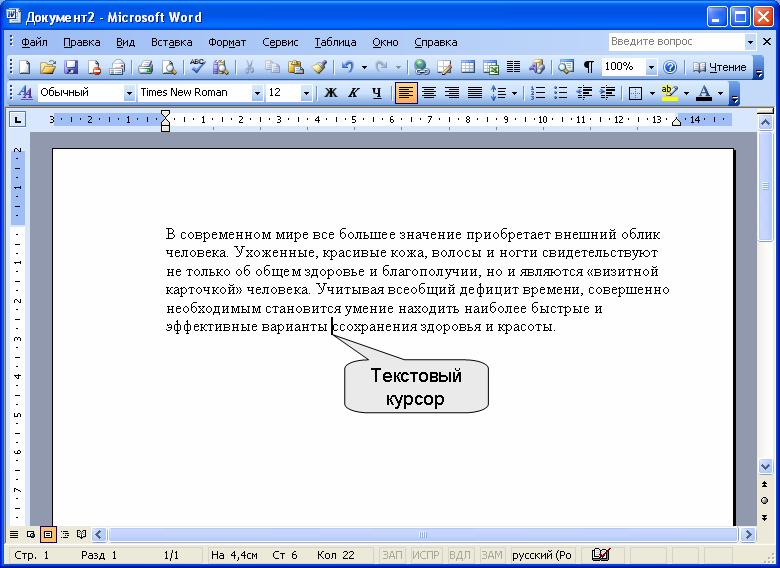Click the Save floppy disk icon
The image size is (780, 568).
pyautogui.click(x=71, y=67)
